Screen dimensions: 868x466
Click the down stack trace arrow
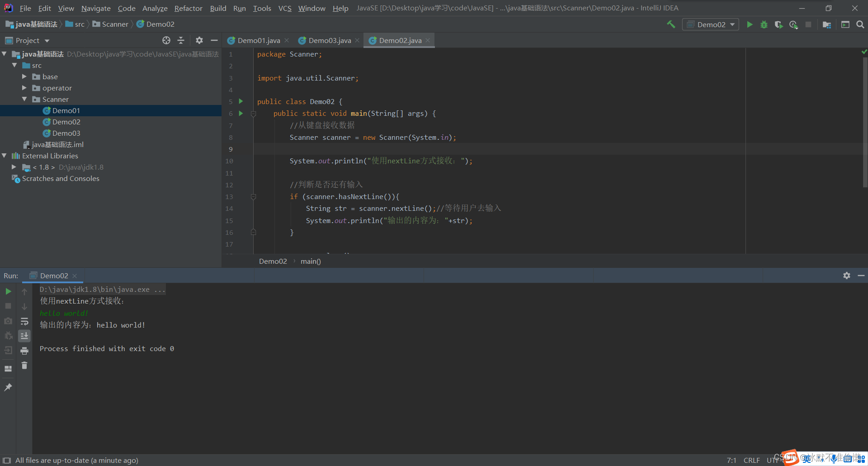pyautogui.click(x=24, y=306)
